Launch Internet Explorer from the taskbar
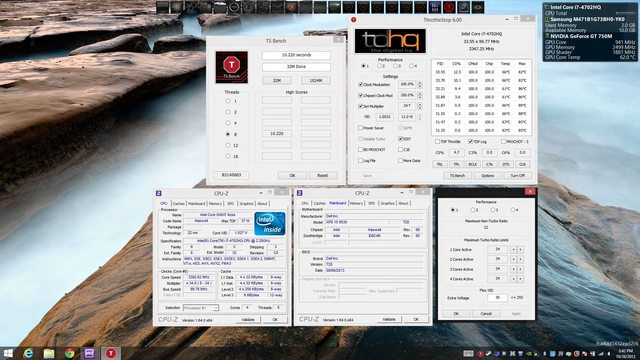The width and height of the screenshot is (640, 360). [x=28, y=353]
